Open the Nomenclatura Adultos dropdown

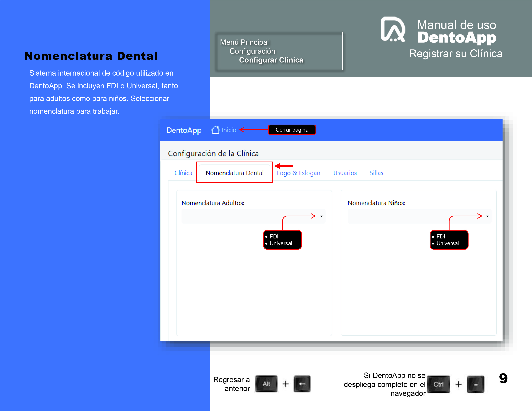click(x=253, y=216)
